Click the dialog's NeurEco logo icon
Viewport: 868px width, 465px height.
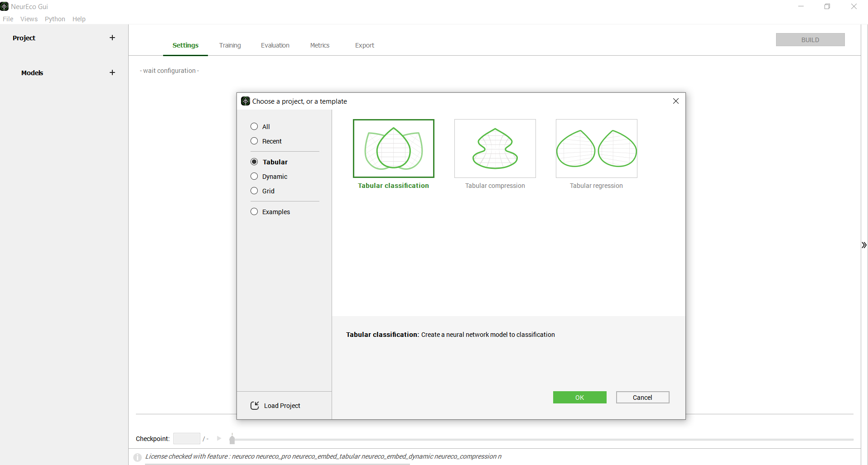pyautogui.click(x=246, y=101)
